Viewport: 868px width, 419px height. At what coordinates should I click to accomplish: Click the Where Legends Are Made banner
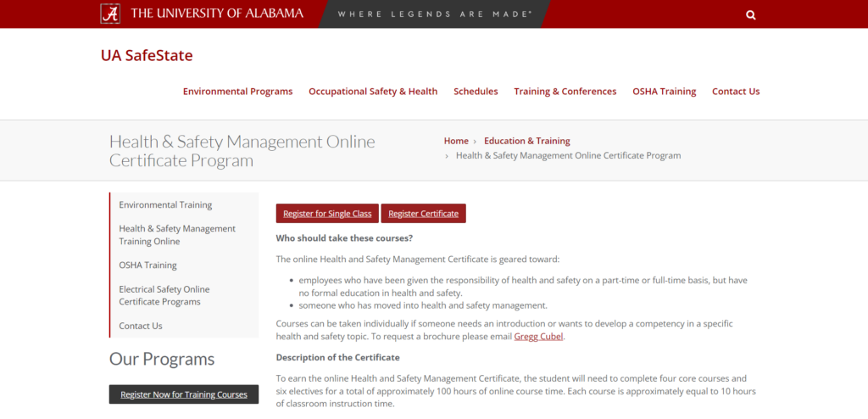pyautogui.click(x=435, y=14)
